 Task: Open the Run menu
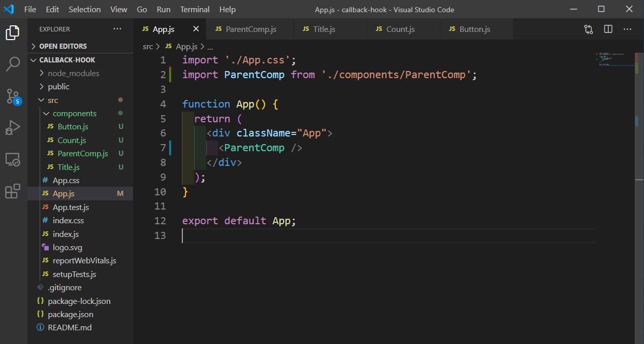tap(164, 9)
